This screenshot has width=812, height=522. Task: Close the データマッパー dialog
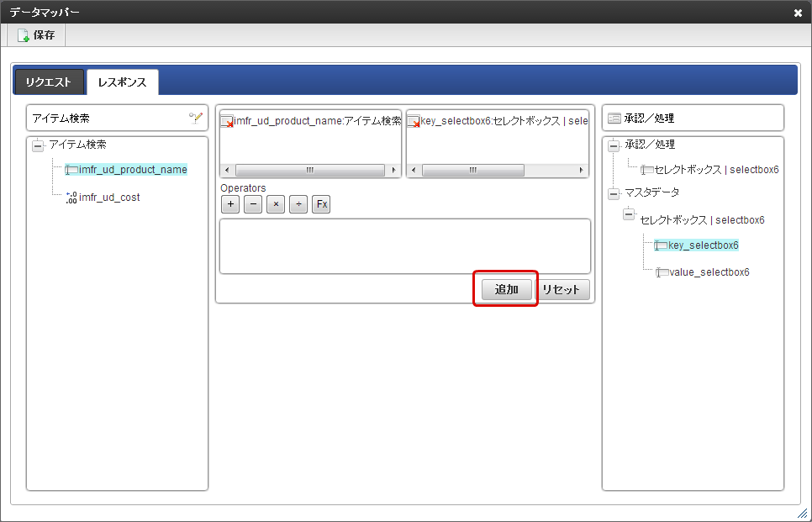798,13
